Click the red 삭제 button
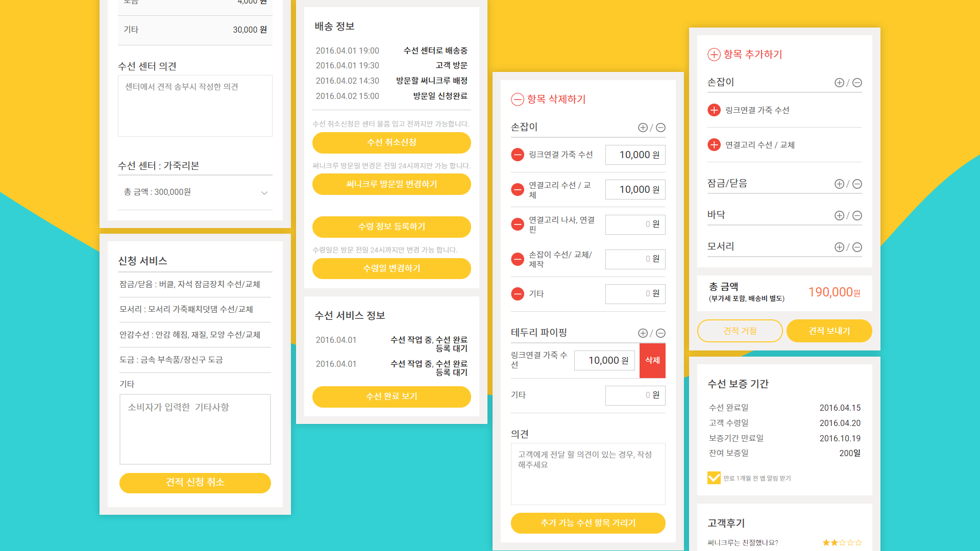980x551 pixels. (x=652, y=360)
